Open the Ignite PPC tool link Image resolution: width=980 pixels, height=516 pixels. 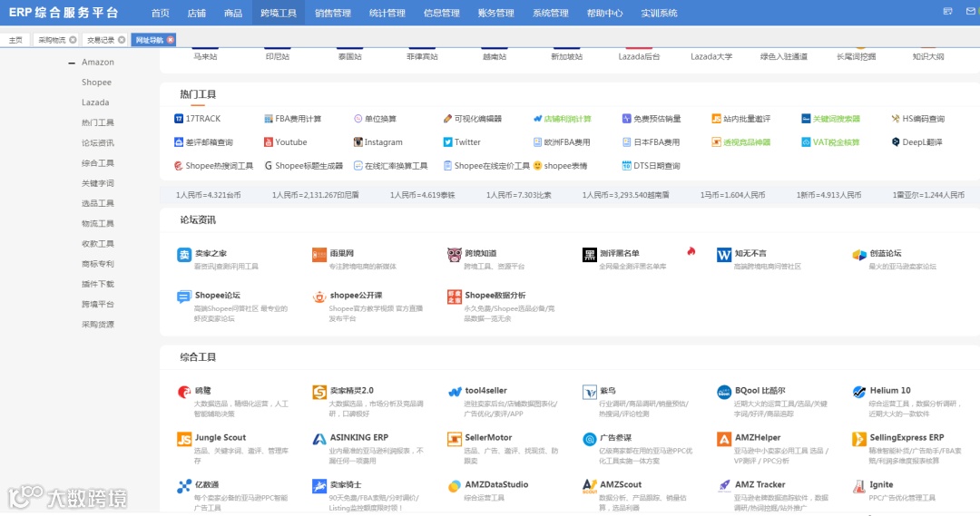coord(881,485)
